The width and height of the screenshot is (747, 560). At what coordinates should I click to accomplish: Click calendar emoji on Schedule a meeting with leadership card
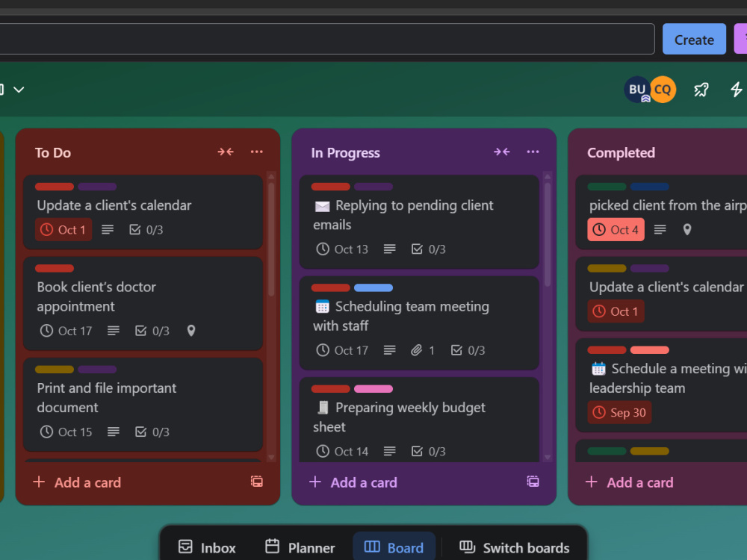pyautogui.click(x=598, y=369)
